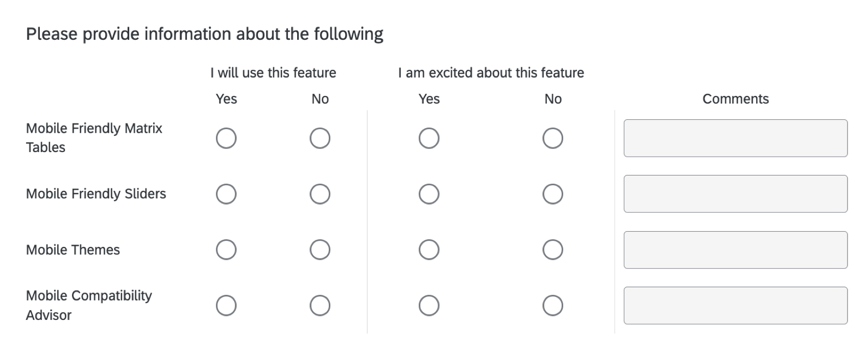Click the comments field for Mobile Friendly Matrix Tables
The image size is (868, 351).
pyautogui.click(x=735, y=138)
